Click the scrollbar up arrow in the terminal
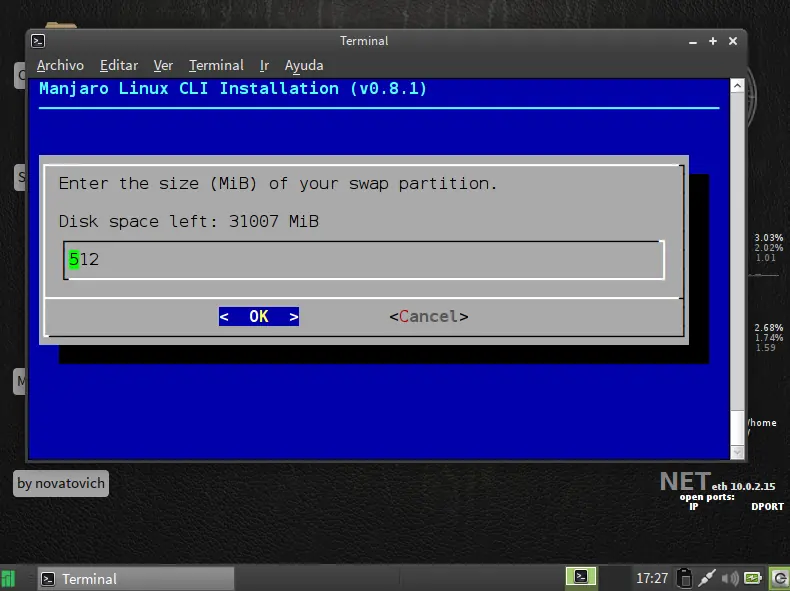This screenshot has width=790, height=591. pyautogui.click(x=737, y=86)
